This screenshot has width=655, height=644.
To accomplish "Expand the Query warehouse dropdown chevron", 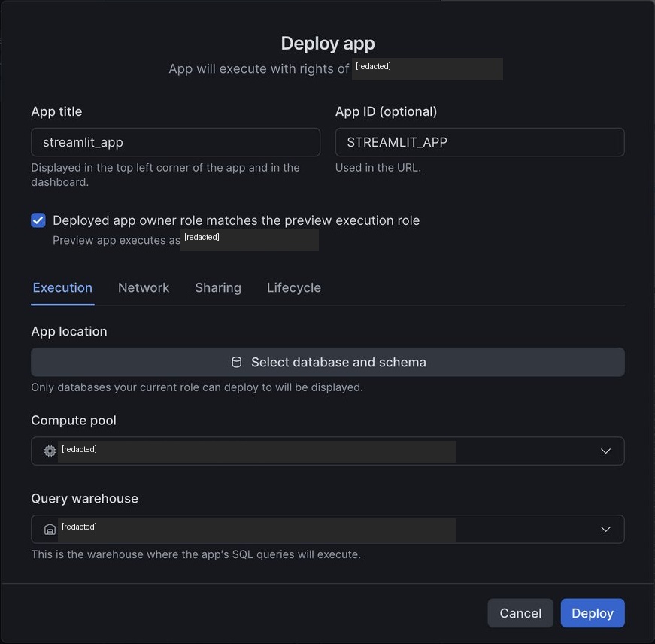I will [605, 529].
